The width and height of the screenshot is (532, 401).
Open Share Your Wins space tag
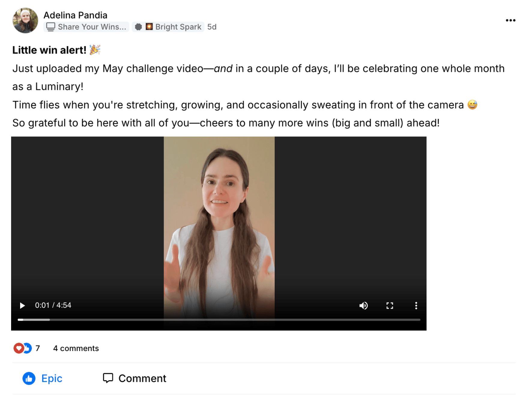[x=86, y=27]
